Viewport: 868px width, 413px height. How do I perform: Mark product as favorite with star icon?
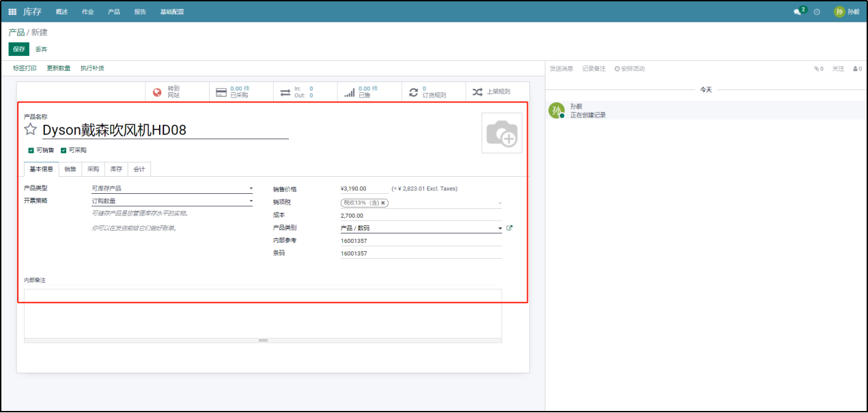point(30,130)
